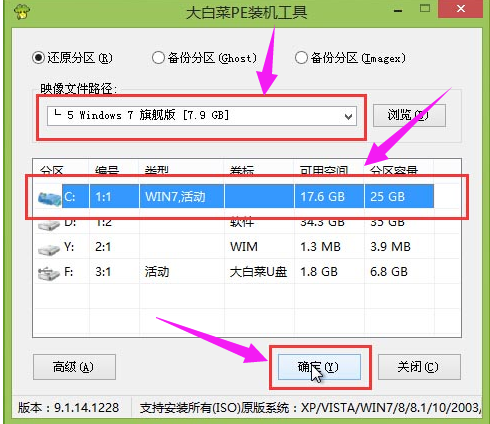This screenshot has width=490, height=424.
Task: Select the C: drive icon
Action: [x=49, y=199]
